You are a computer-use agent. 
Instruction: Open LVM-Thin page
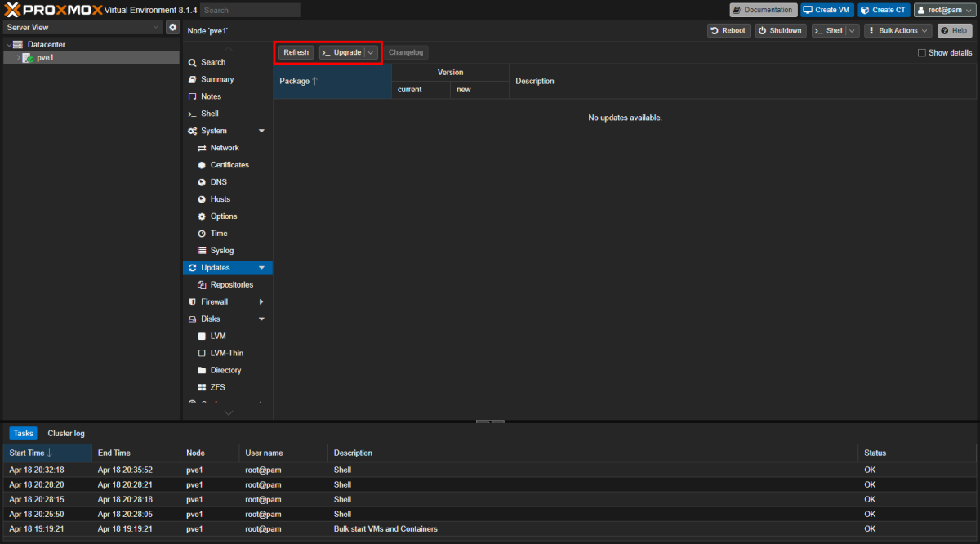click(x=227, y=354)
